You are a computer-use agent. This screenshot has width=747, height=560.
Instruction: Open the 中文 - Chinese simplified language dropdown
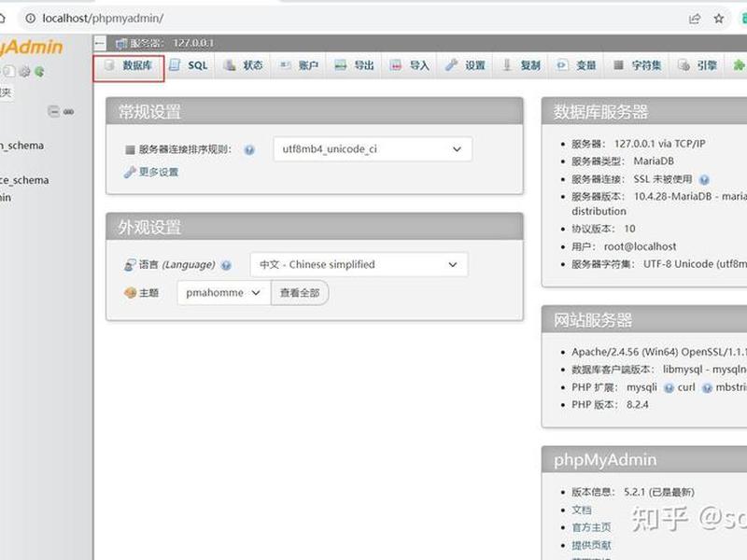pos(359,264)
